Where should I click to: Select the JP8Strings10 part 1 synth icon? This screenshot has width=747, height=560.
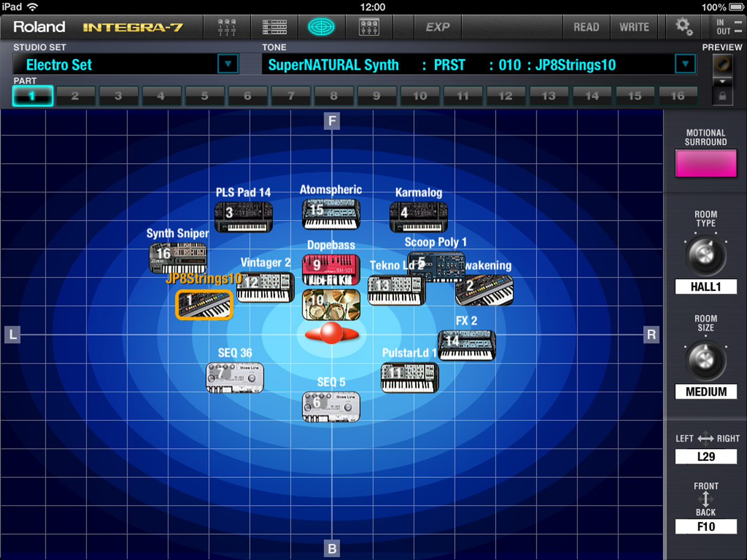click(204, 305)
